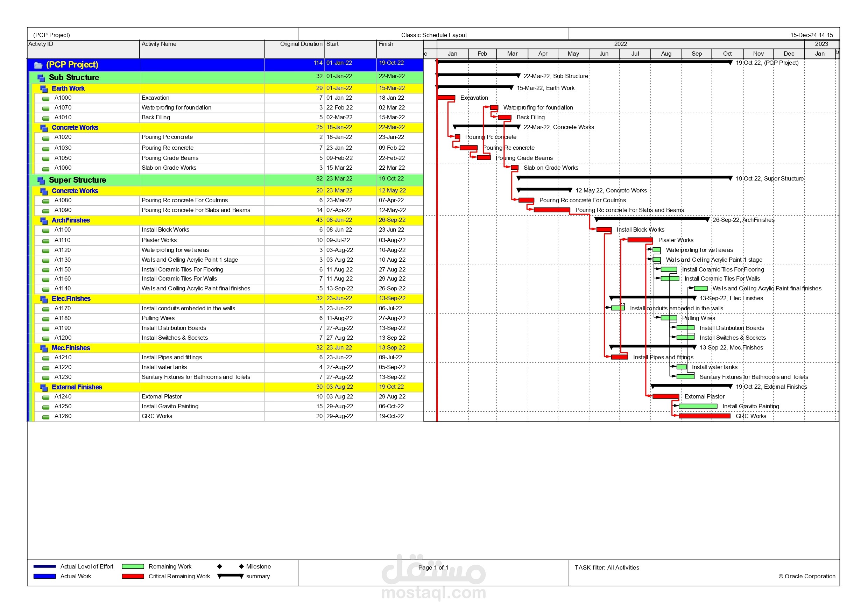The width and height of the screenshot is (868, 614).
Task: Click the Finish column header
Action: coord(400,49)
